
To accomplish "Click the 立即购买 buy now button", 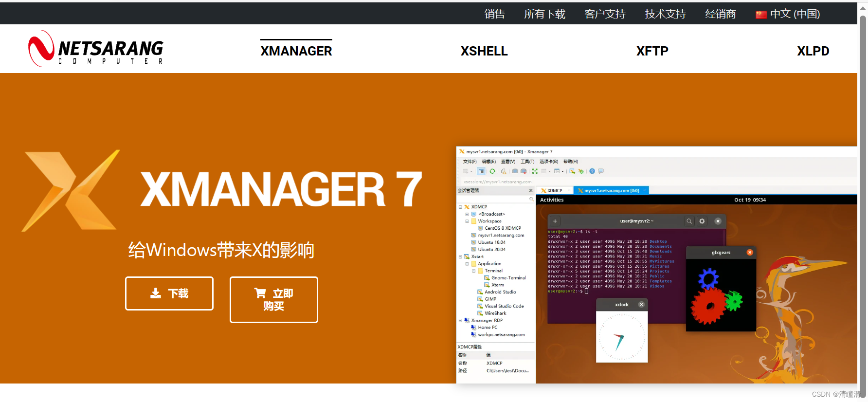I will click(x=274, y=300).
